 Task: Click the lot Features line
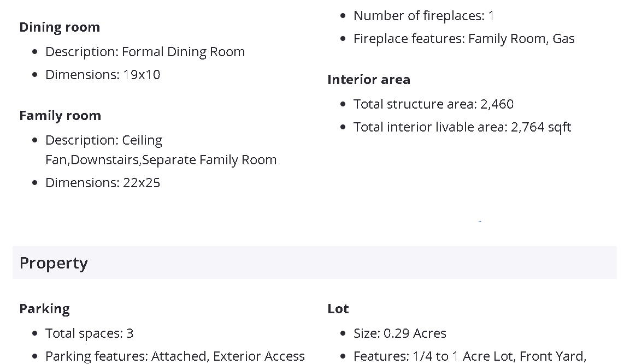coord(469,356)
